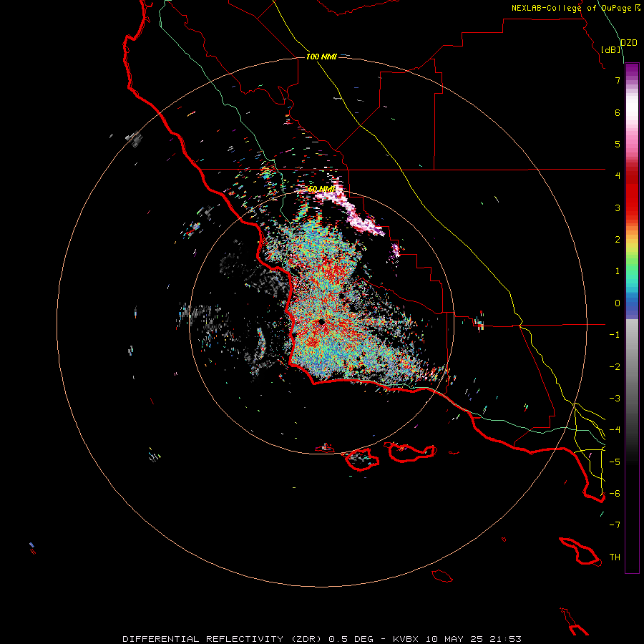Click the 3 dB tick label on the scale

[x=618, y=208]
